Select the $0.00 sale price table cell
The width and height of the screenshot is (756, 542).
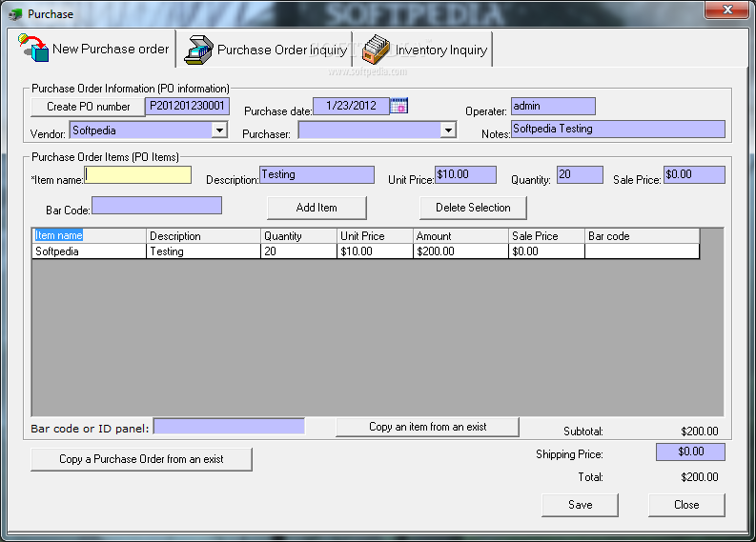547,251
